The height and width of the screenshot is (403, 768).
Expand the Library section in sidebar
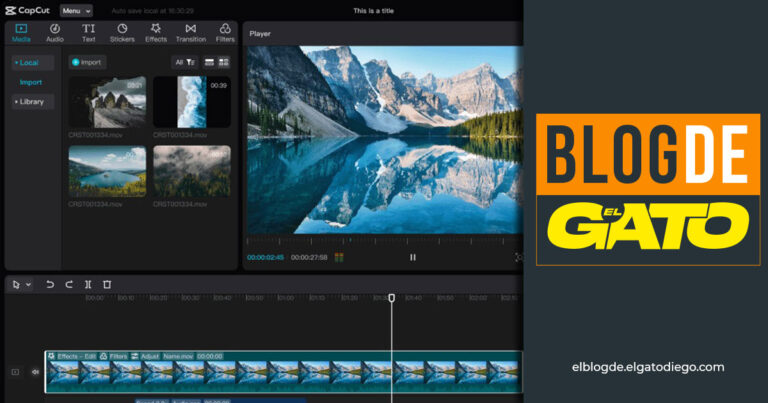click(30, 102)
